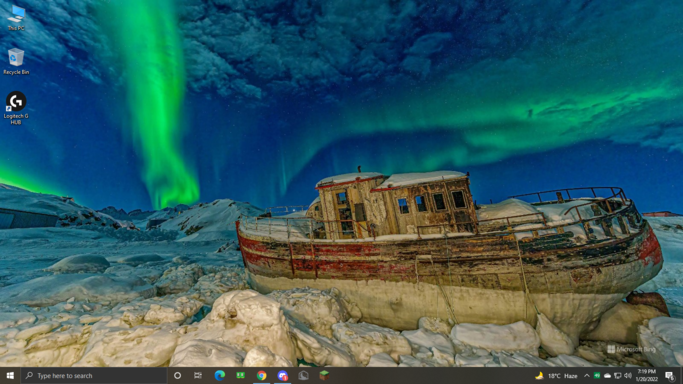Click the Type here to search box
Screen dimensions: 683x384
click(x=94, y=375)
